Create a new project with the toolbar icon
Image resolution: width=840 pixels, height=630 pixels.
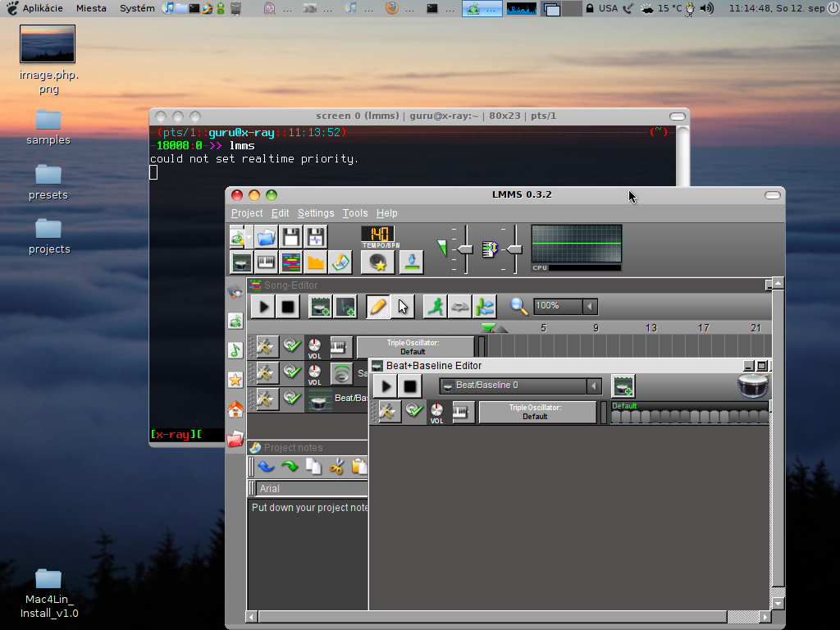coord(238,237)
